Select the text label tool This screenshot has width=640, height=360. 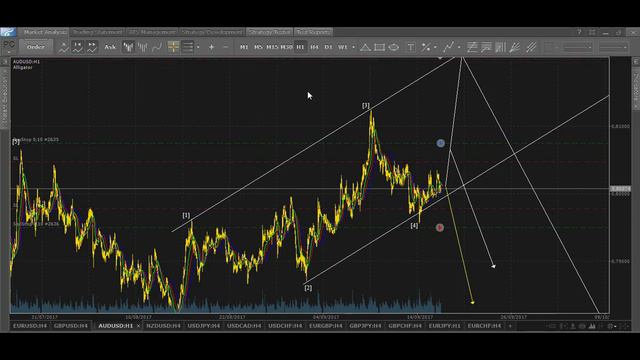tap(411, 47)
